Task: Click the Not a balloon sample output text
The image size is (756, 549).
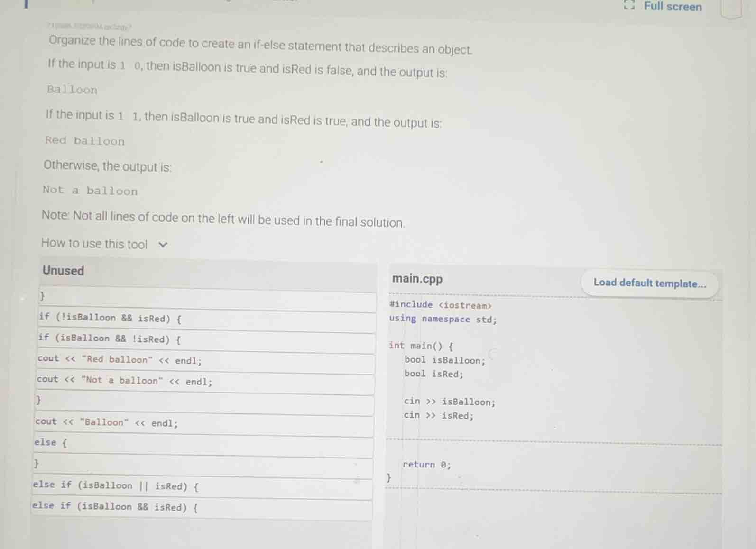Action: (90, 191)
